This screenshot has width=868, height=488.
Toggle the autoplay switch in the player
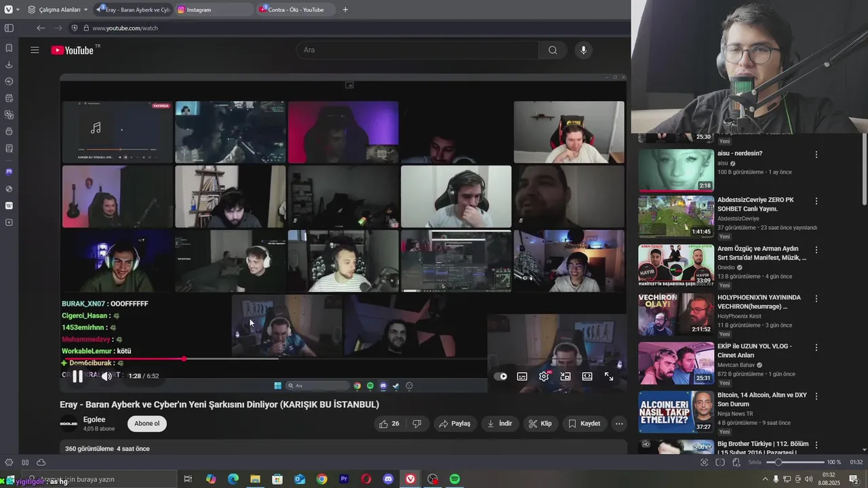tap(500, 376)
